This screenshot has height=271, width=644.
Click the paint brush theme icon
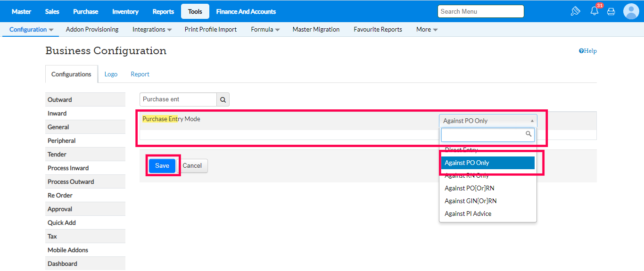pyautogui.click(x=575, y=11)
